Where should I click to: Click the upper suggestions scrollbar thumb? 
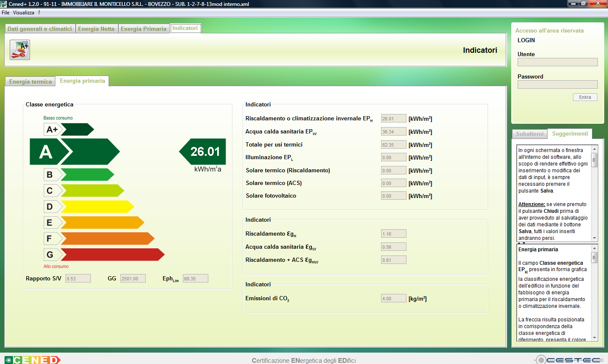click(x=594, y=160)
